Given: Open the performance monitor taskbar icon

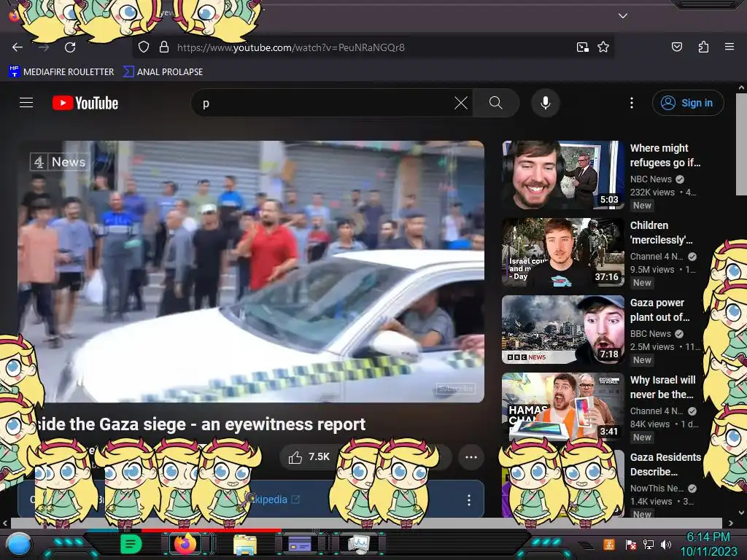Looking at the screenshot, I should [x=358, y=544].
